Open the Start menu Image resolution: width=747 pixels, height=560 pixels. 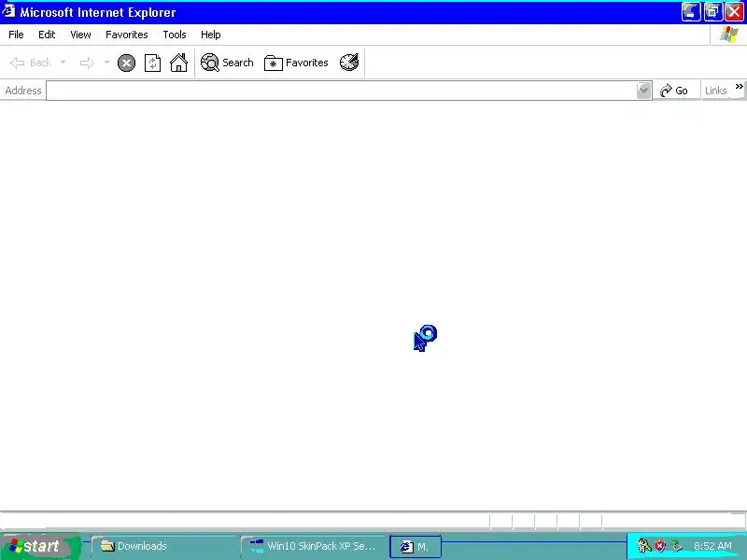tap(40, 546)
